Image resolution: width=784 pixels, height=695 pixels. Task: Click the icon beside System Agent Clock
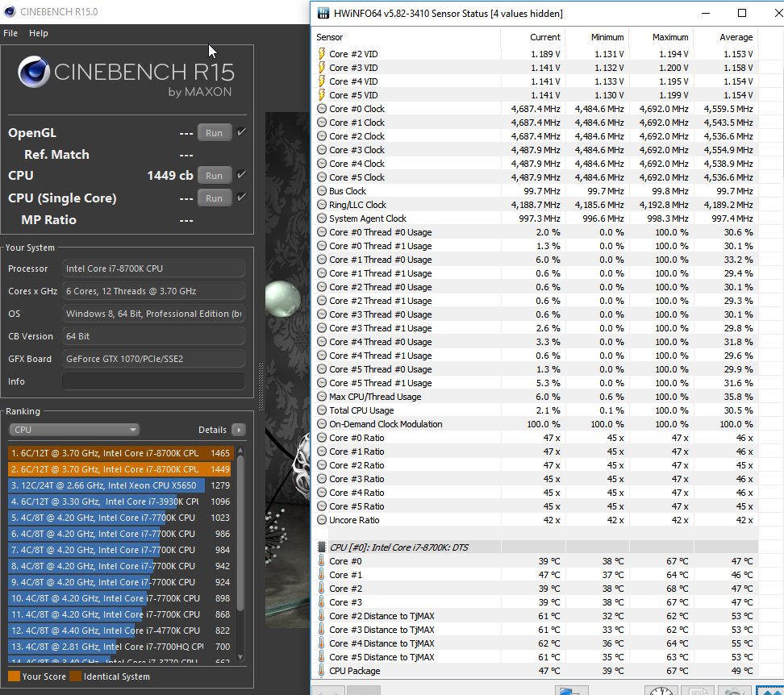(x=322, y=218)
